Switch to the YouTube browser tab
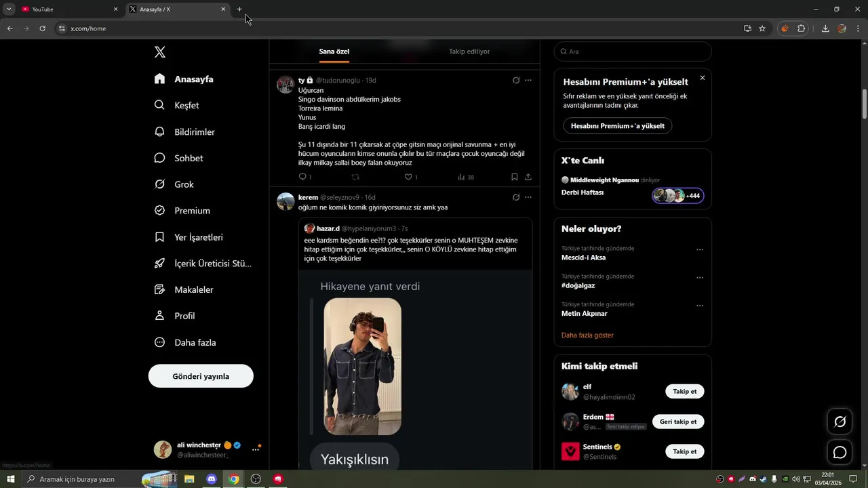 69,9
